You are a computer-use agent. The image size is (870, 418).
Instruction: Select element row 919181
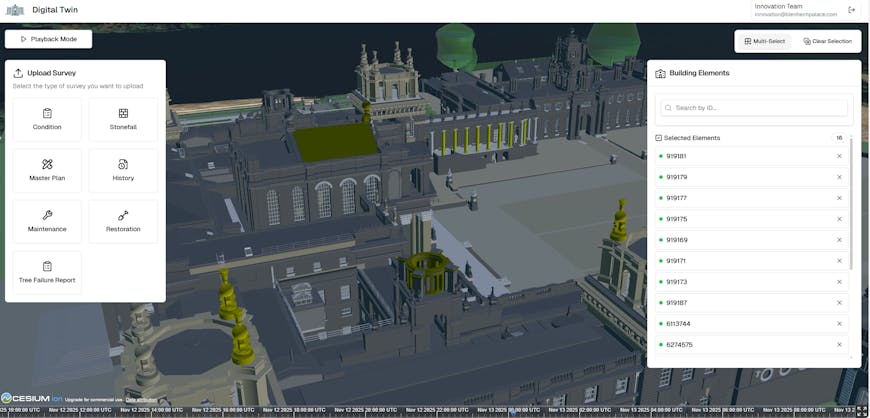(x=751, y=157)
